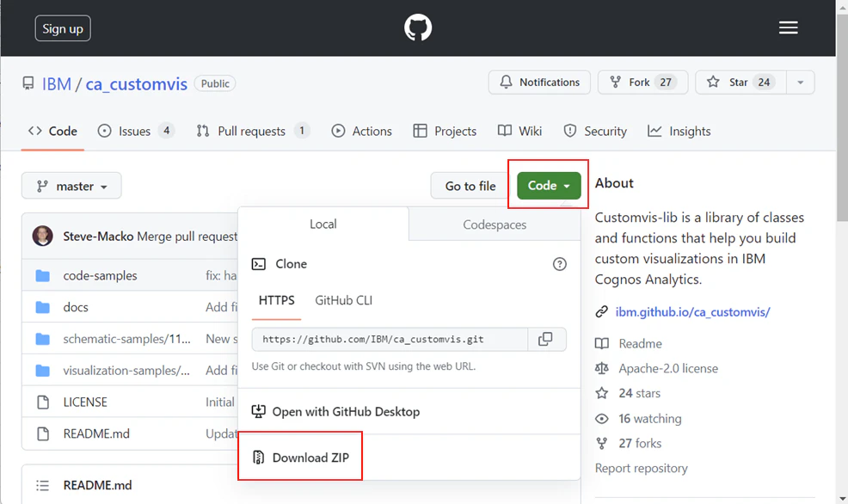Switch to the Codespaces tab

point(495,224)
